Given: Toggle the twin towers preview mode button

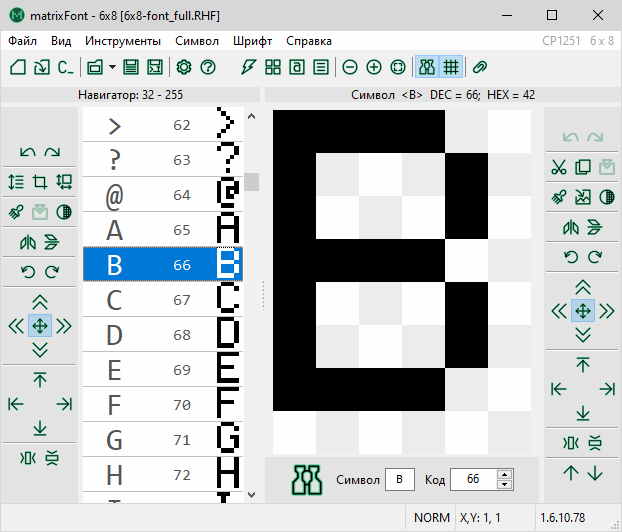Looking at the screenshot, I should [427, 67].
